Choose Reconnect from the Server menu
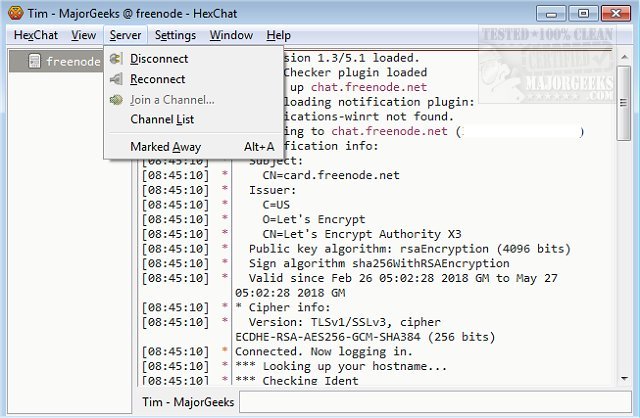 (x=194, y=79)
